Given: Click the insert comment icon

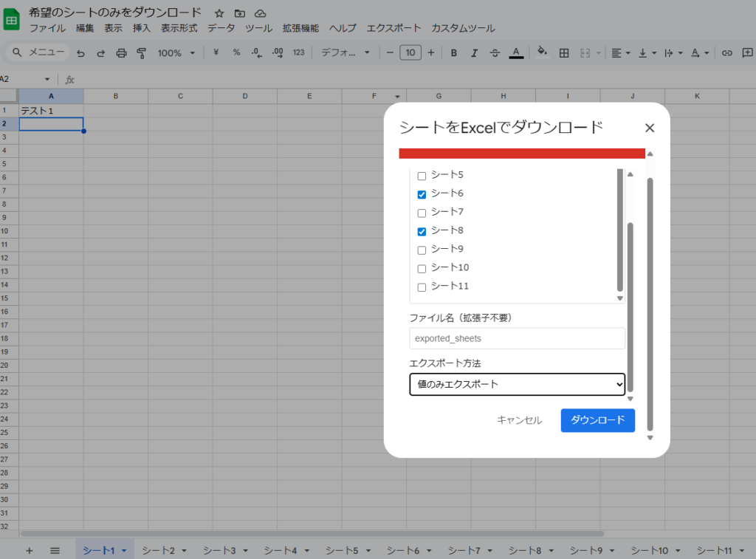Looking at the screenshot, I should click(x=747, y=52).
